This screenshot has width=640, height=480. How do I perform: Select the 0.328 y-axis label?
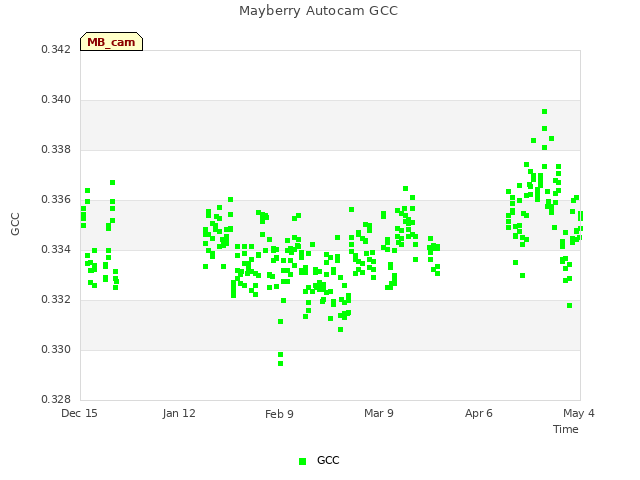[x=56, y=399]
